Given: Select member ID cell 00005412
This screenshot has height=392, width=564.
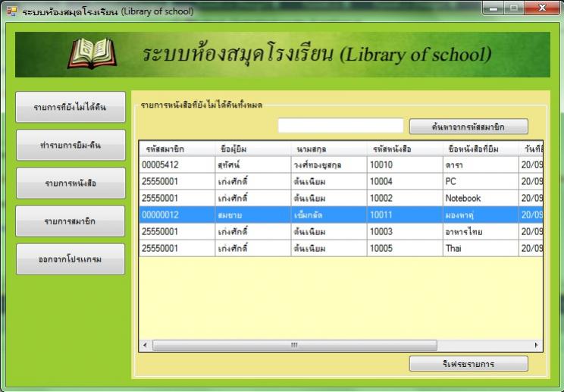Looking at the screenshot, I should coord(177,165).
